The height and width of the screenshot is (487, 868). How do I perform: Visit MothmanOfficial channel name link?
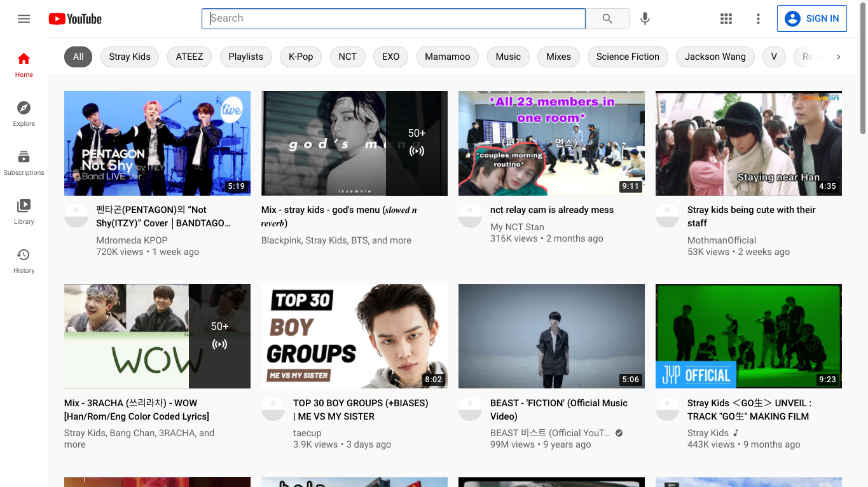click(x=722, y=240)
